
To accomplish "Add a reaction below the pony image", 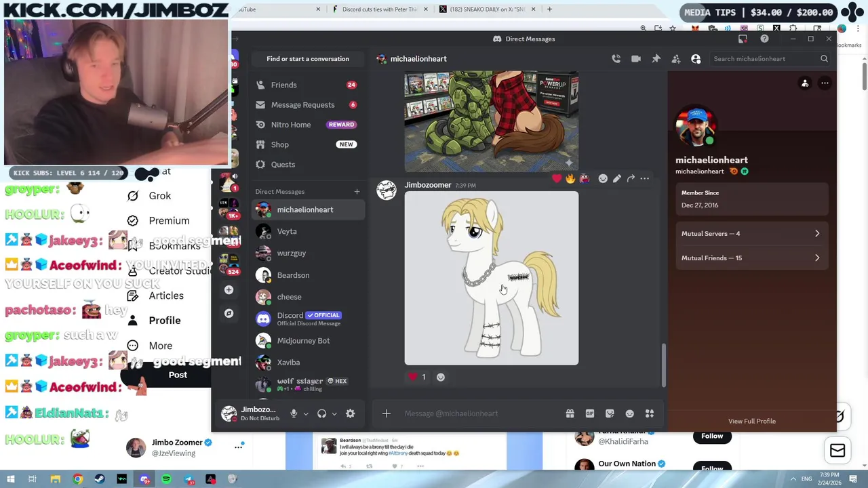I will [441, 377].
